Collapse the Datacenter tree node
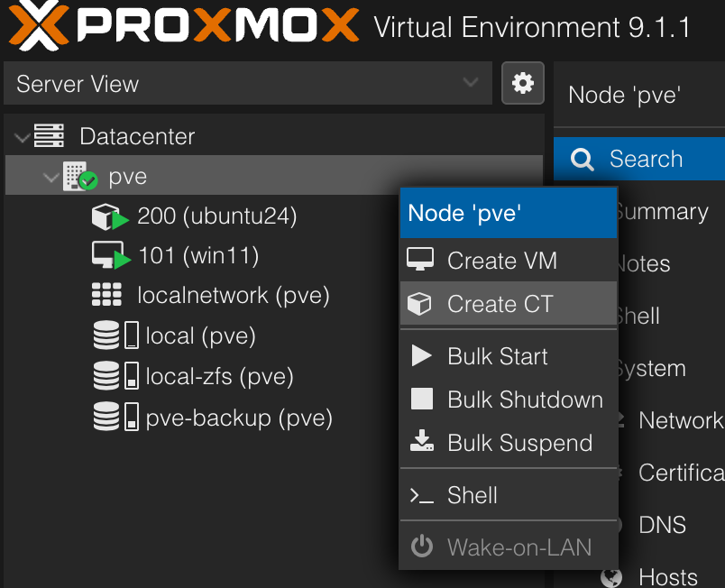Viewport: 725px width, 588px height. 22,137
